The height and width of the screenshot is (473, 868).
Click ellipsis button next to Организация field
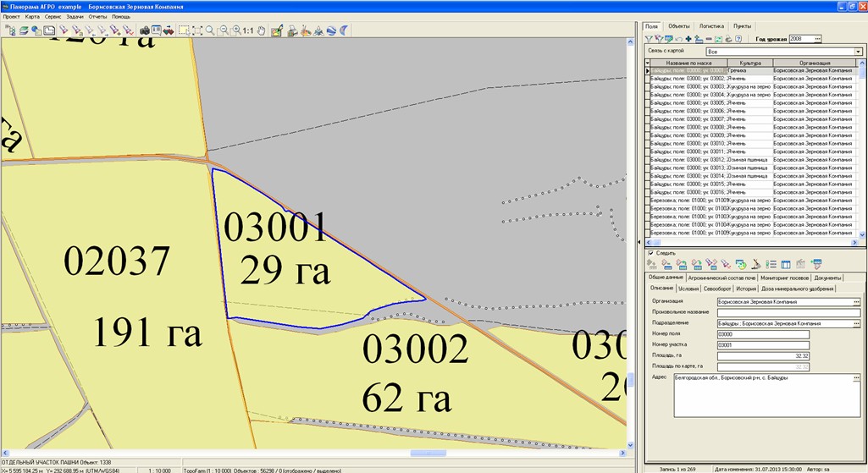click(x=856, y=301)
